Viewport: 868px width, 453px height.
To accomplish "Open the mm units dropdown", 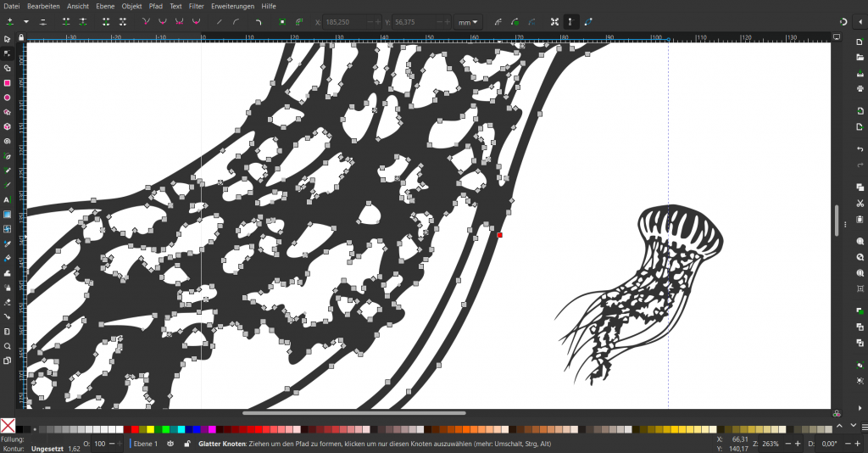I will point(467,21).
